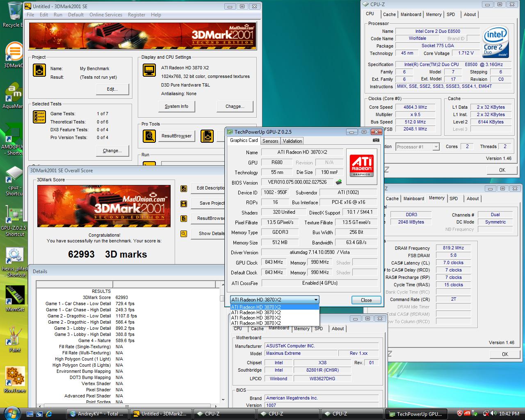Image resolution: width=525 pixels, height=420 pixels.
Task: Click the GPU-Z screenshot camera icon
Action: click(x=376, y=140)
